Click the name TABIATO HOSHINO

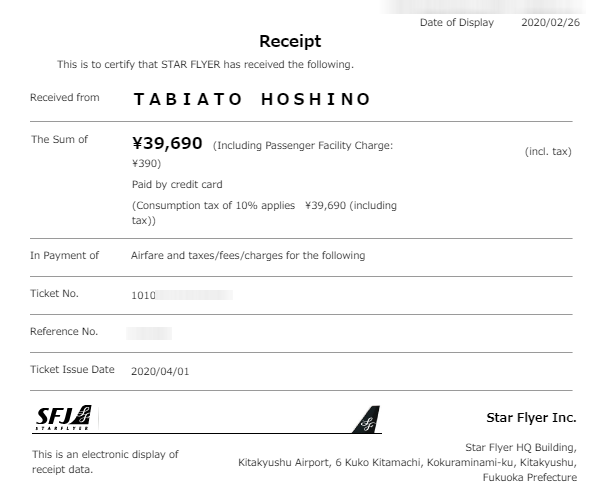[x=252, y=99]
